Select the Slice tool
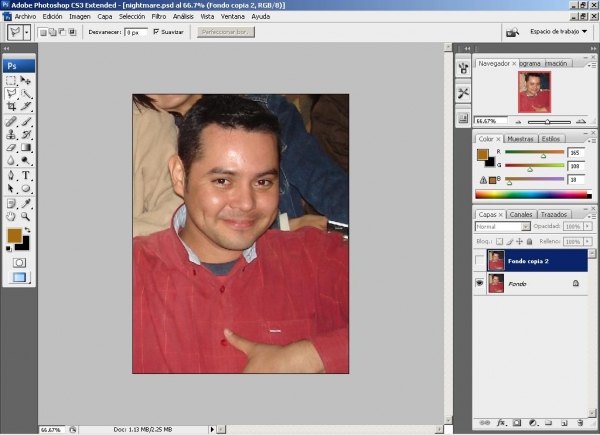 [x=26, y=106]
